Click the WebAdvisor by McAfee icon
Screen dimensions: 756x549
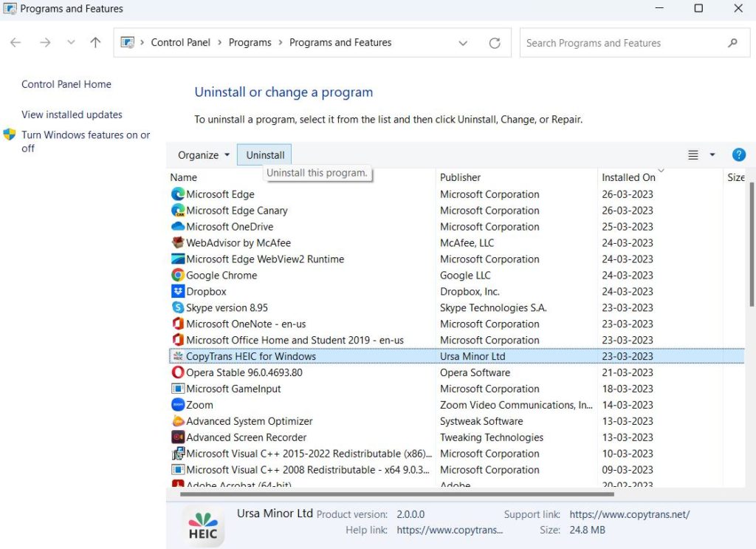pos(177,242)
